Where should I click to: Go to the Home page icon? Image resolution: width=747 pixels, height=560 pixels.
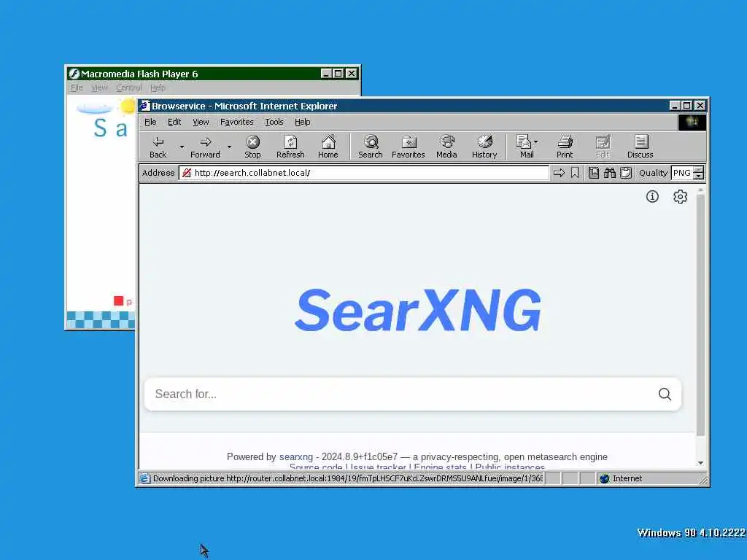[x=328, y=147]
